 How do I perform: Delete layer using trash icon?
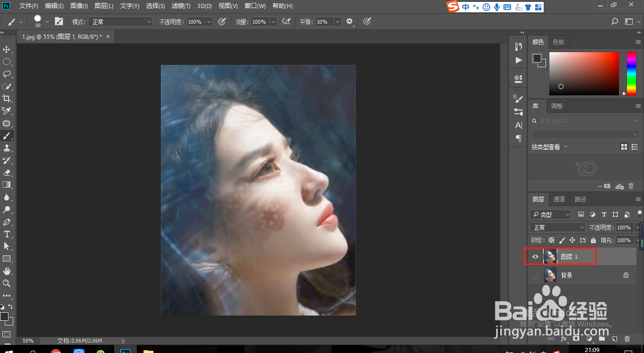pyautogui.click(x=627, y=339)
